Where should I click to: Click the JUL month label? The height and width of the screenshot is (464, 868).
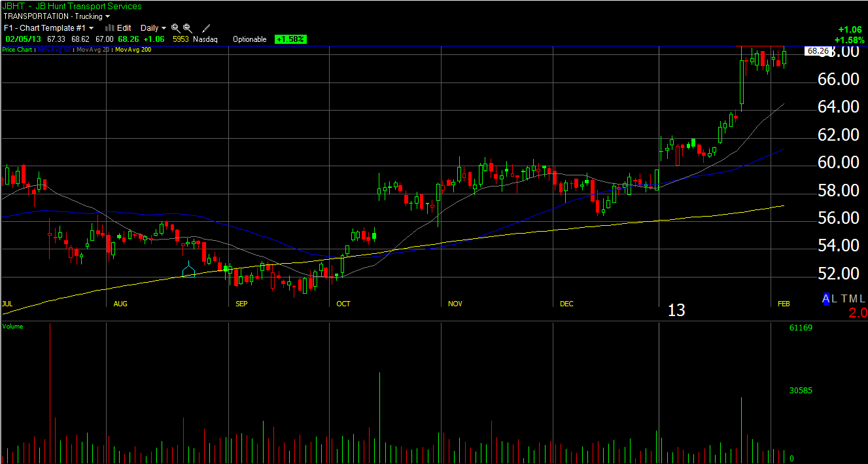coord(8,304)
